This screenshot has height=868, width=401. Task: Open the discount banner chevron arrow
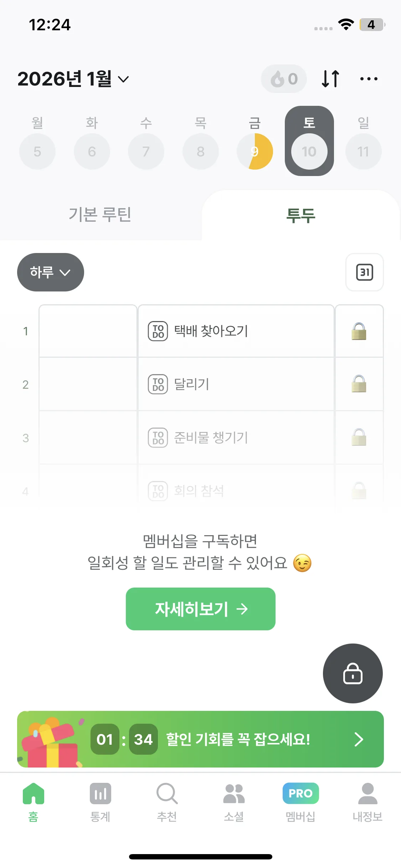tap(359, 739)
